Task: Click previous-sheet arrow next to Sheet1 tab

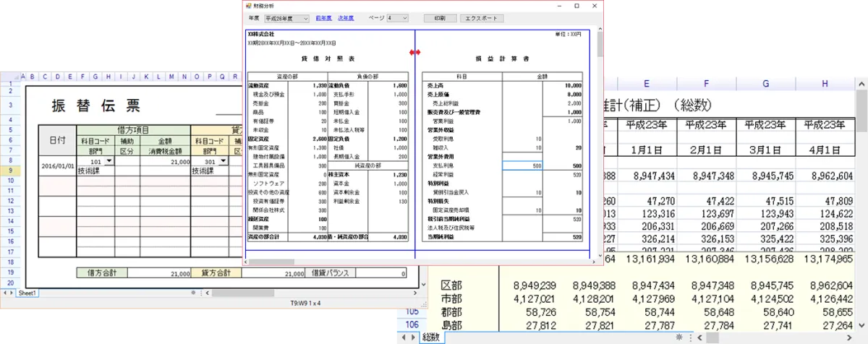Action: click(x=6, y=293)
